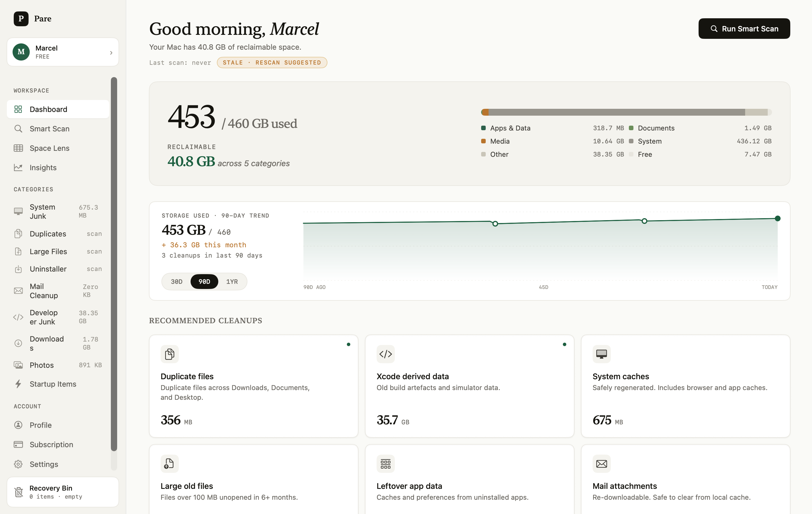Click the Settings gear icon
This screenshot has width=812, height=514.
tap(18, 464)
